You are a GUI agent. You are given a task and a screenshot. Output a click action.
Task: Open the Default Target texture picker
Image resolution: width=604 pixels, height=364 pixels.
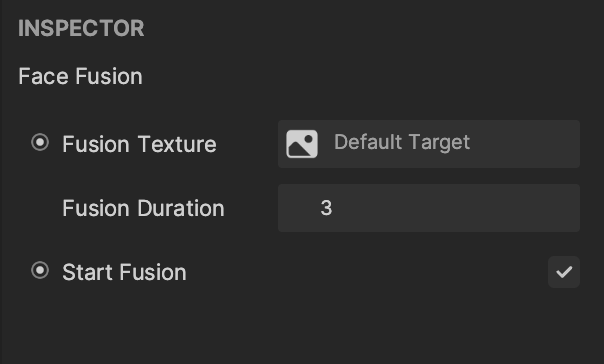[x=429, y=144]
